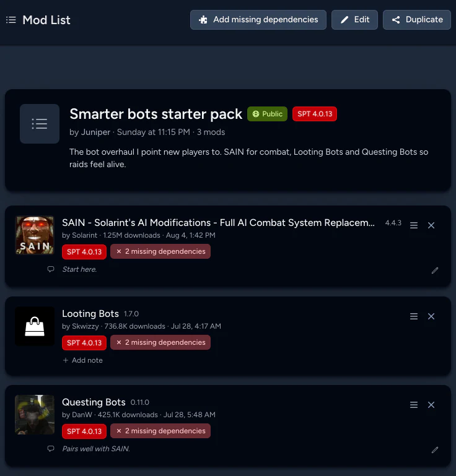The image size is (456, 476).
Task: Click the 'Start here.' note text
Action: pyautogui.click(x=79, y=269)
